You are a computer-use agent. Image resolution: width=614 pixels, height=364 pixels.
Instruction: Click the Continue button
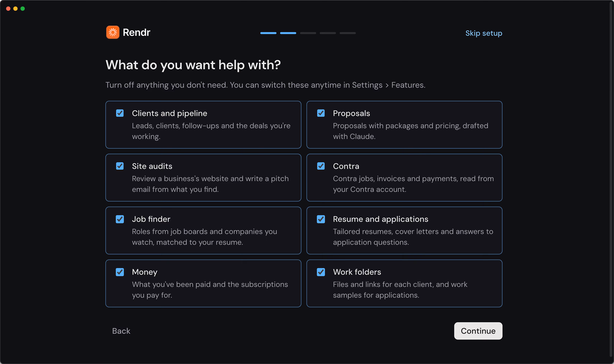(x=478, y=331)
